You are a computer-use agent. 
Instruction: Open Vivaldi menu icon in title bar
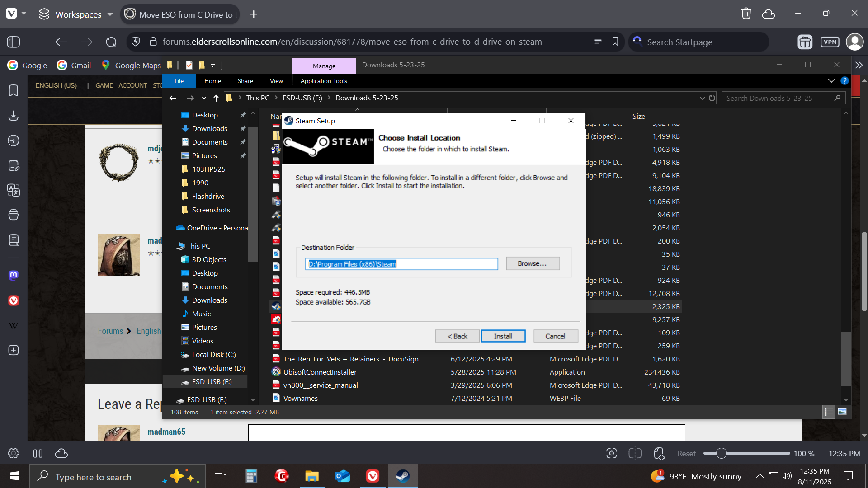[12, 14]
